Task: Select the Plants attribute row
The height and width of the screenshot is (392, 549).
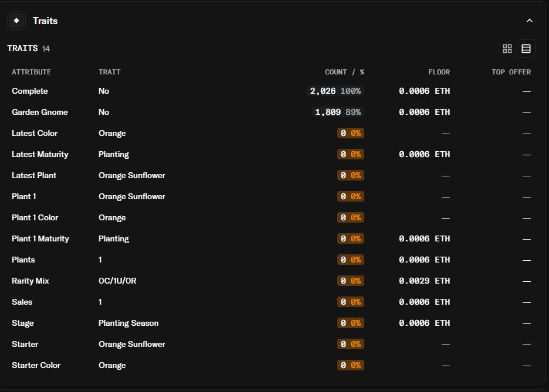Action: tap(272, 260)
